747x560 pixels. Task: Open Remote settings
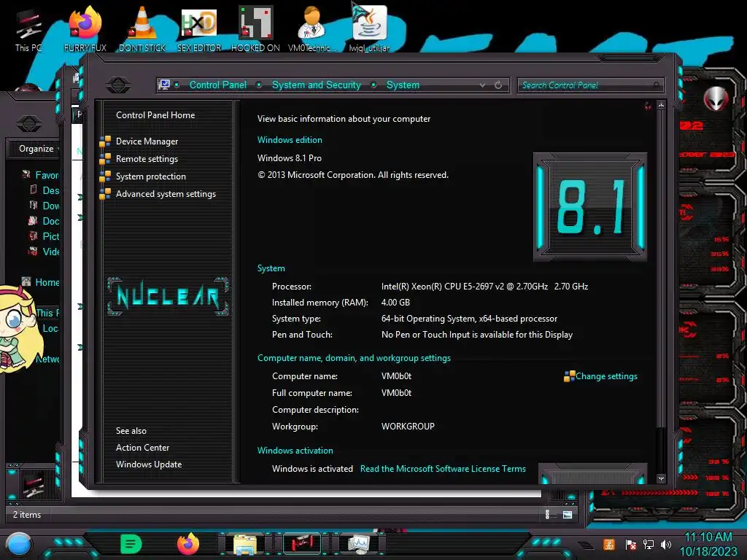click(147, 159)
